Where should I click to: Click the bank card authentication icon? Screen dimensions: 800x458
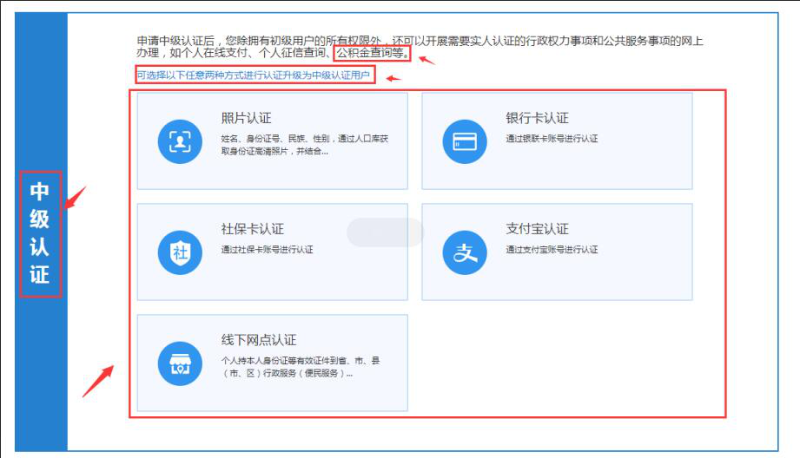(x=465, y=141)
